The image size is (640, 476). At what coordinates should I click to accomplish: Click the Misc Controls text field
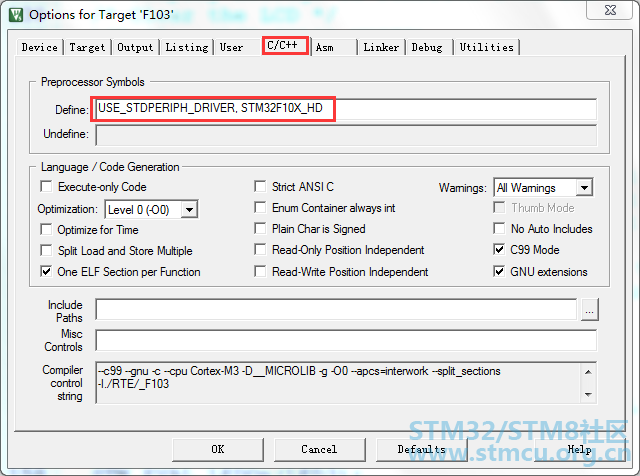click(x=345, y=340)
